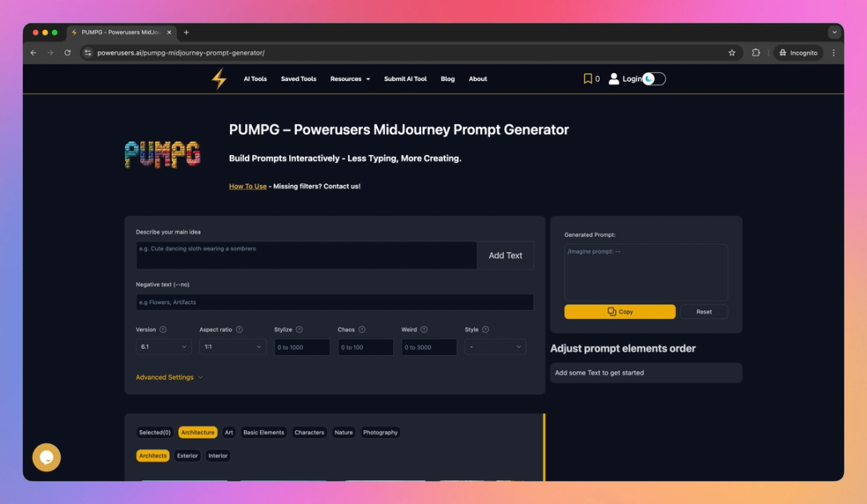Click the incognito indicator in the browser toolbar
The image size is (867, 504).
pos(797,52)
